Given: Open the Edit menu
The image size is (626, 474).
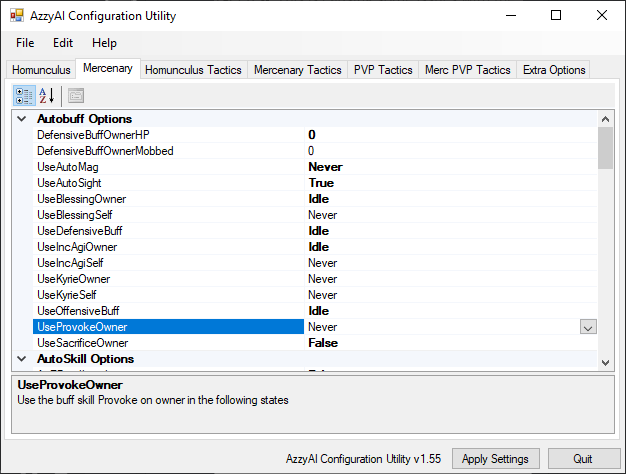Looking at the screenshot, I should pos(63,43).
